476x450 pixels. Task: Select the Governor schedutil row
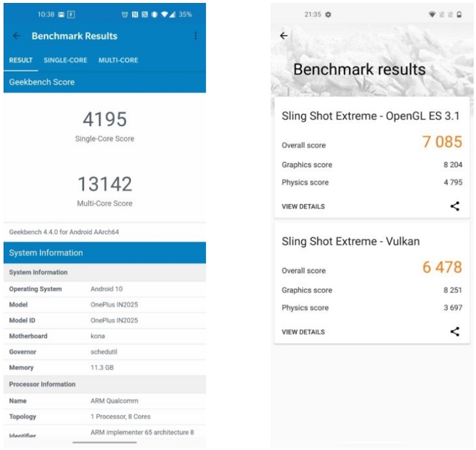pyautogui.click(x=105, y=352)
